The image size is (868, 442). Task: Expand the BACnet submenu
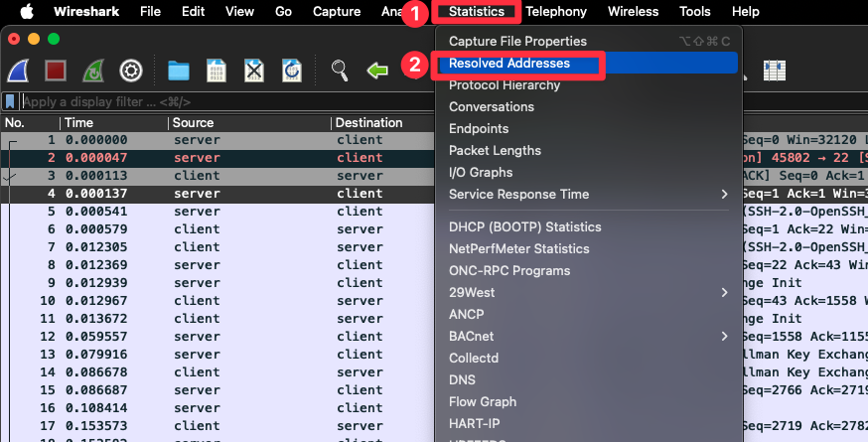coord(589,336)
